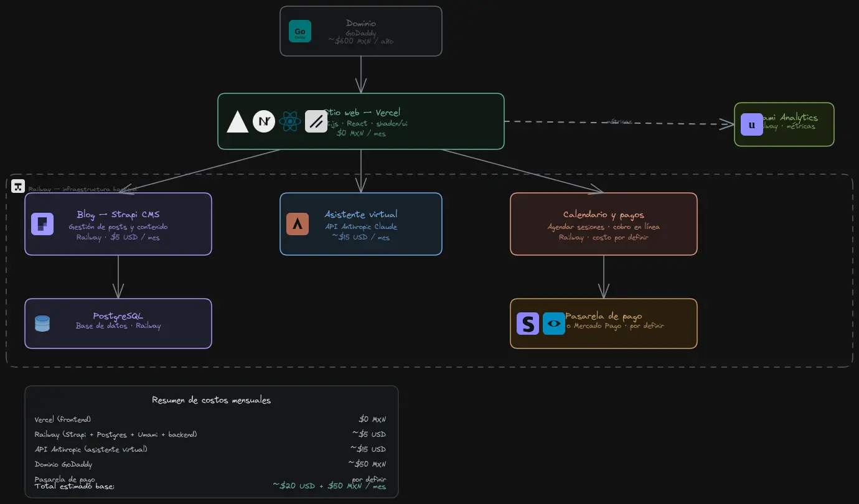Click "Agendar sesiones · cobro en línea" text
Image resolution: width=859 pixels, height=504 pixels.
(x=604, y=226)
